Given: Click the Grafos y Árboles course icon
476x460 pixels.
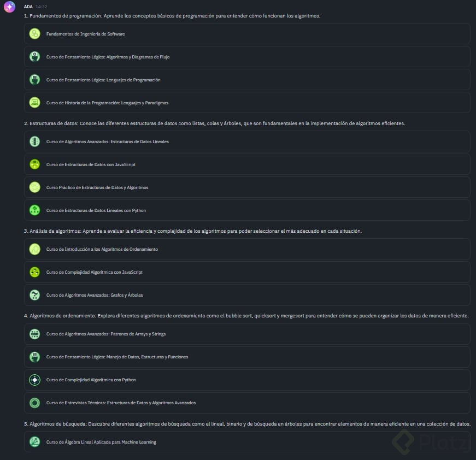Looking at the screenshot, I should pos(35,295).
